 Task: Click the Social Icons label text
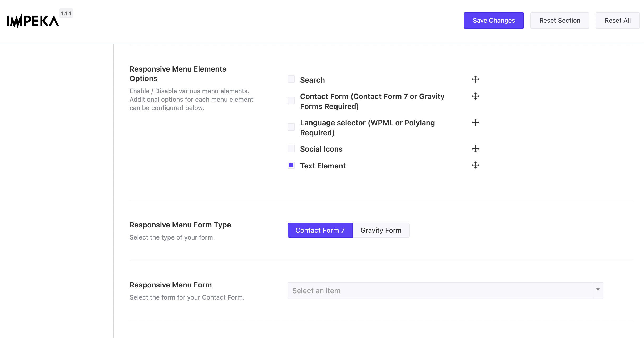[321, 149]
